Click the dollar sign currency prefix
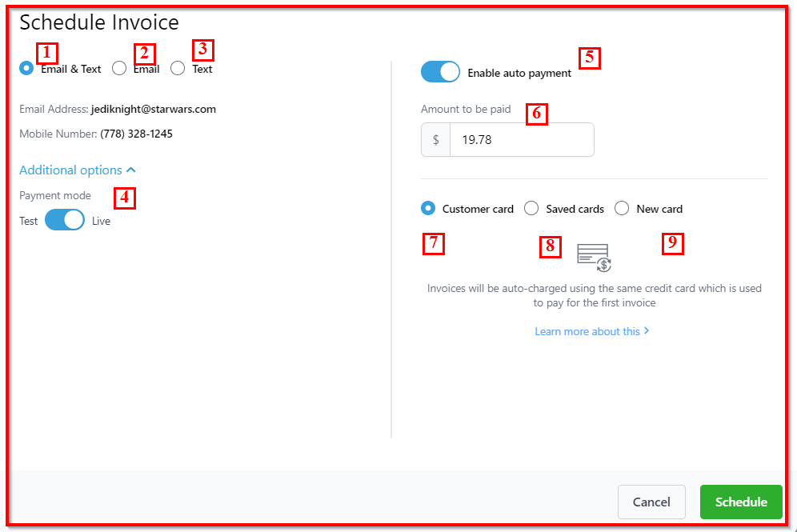 coord(435,139)
